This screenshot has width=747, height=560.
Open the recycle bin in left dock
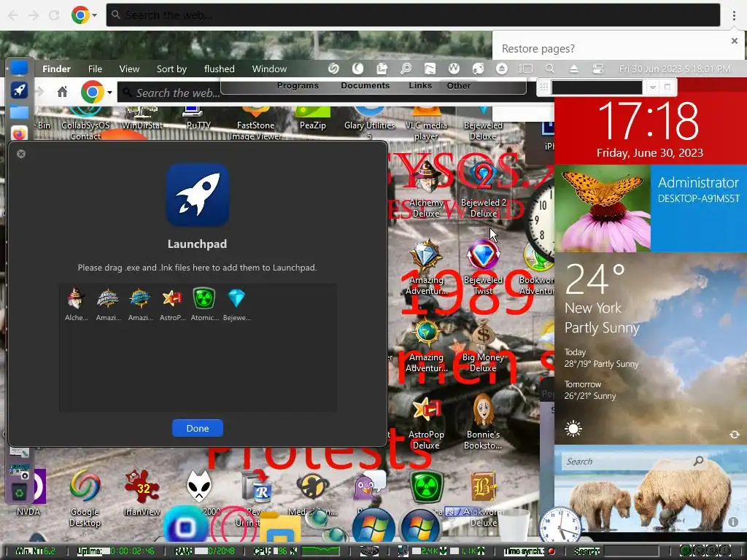[19, 492]
